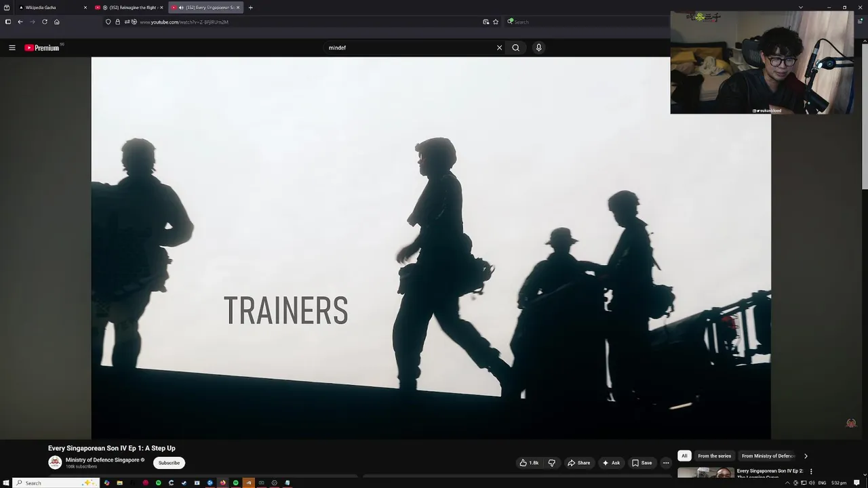Viewport: 868px width, 488px height.
Task: Click the YouTube search magnifier button
Action: point(515,47)
